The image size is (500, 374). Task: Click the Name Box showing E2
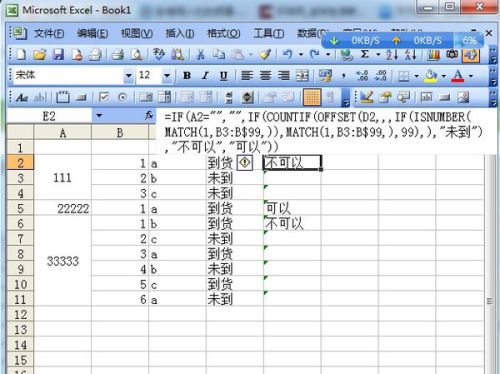pos(49,116)
